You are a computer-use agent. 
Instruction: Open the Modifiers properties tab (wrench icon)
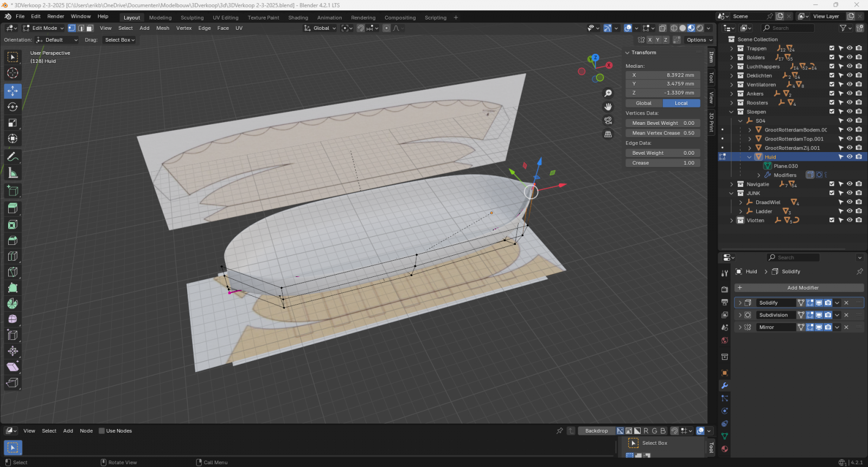[x=724, y=386]
